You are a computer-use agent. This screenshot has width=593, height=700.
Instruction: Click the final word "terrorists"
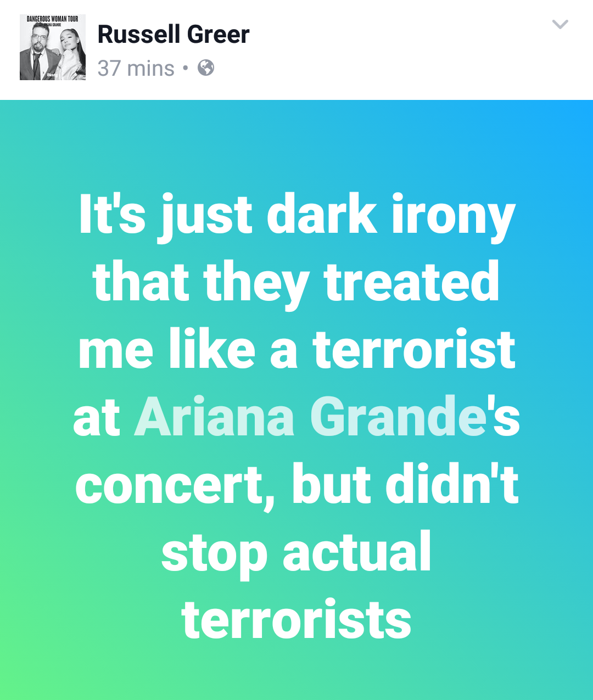(296, 620)
